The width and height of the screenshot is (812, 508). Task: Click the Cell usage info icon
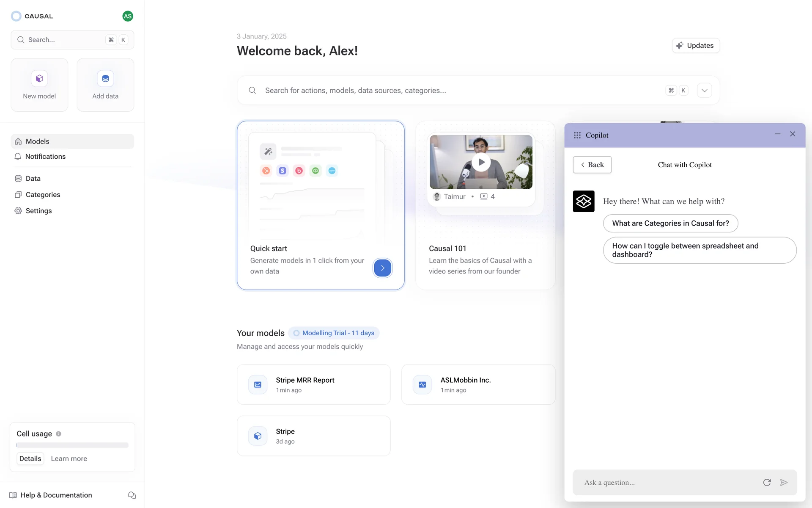[58, 433]
